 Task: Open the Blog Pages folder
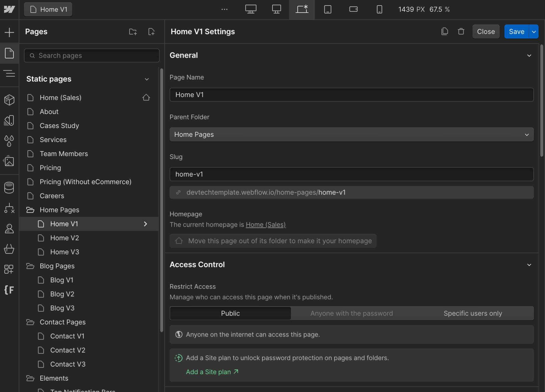(57, 266)
